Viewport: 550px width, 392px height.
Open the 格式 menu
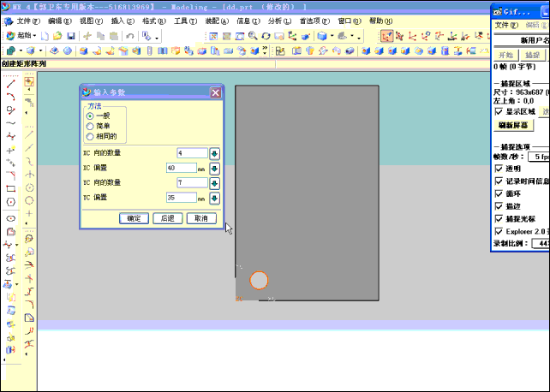[153, 21]
